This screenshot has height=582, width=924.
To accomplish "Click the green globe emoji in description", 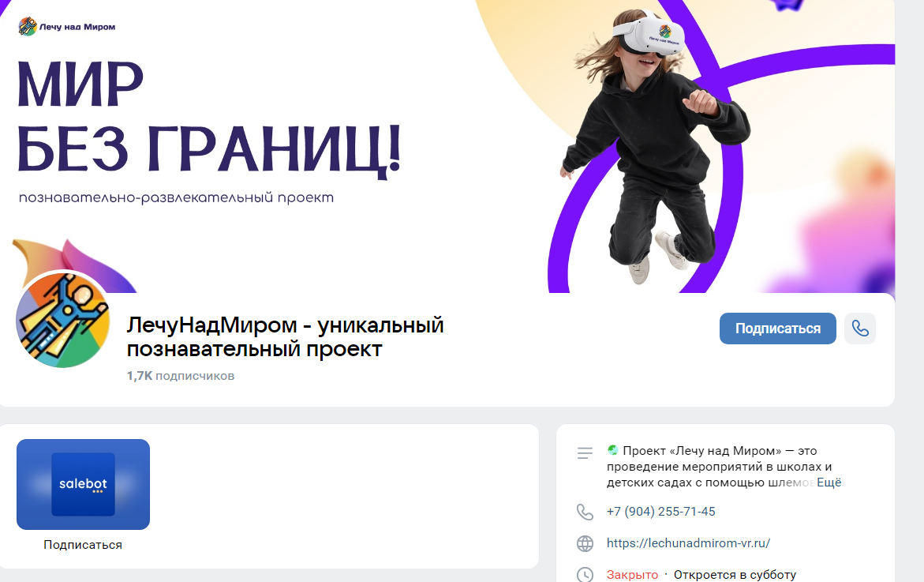I will [x=613, y=450].
